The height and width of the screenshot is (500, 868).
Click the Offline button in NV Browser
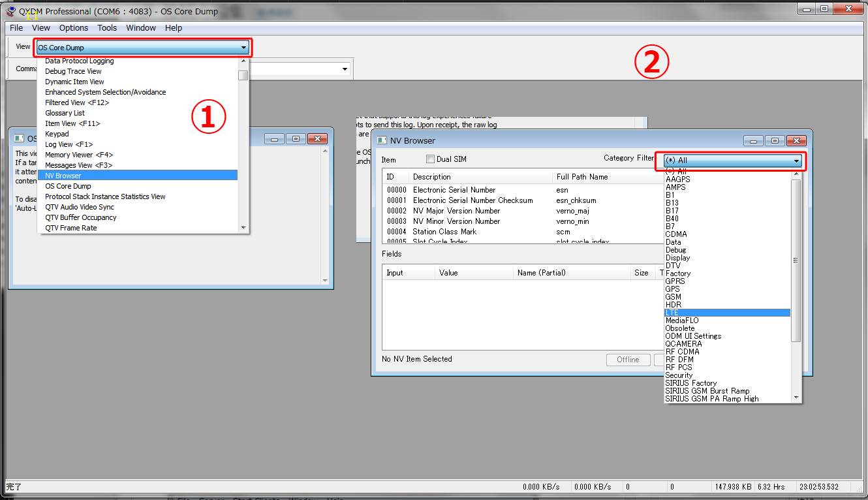click(628, 360)
